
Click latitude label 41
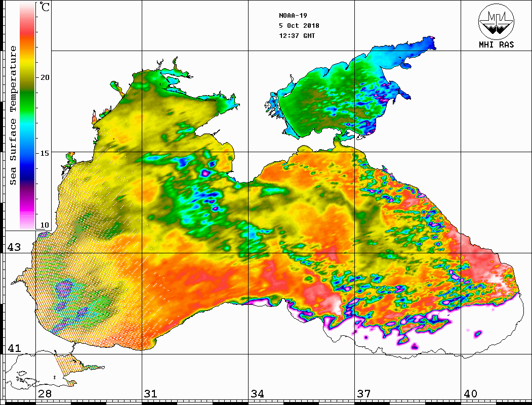(14, 348)
